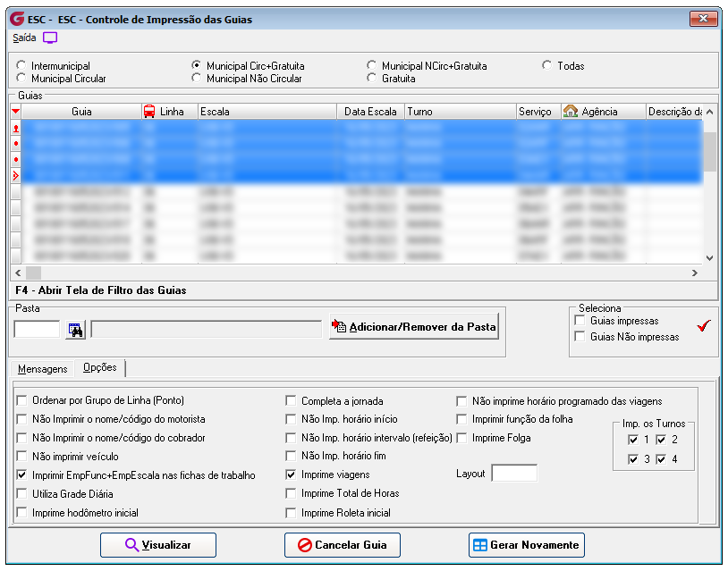Click the Gerar Novamente button
The width and height of the screenshot is (728, 571).
click(x=527, y=545)
